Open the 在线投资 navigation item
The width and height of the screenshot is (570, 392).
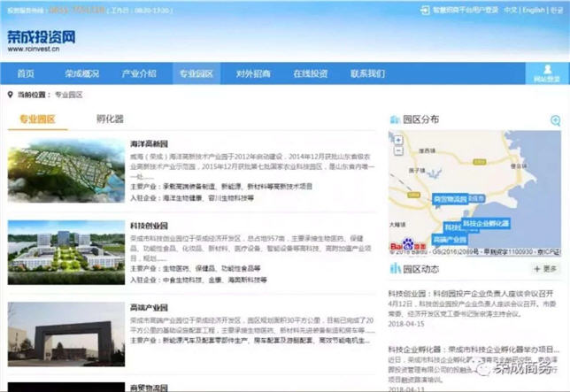tap(311, 73)
